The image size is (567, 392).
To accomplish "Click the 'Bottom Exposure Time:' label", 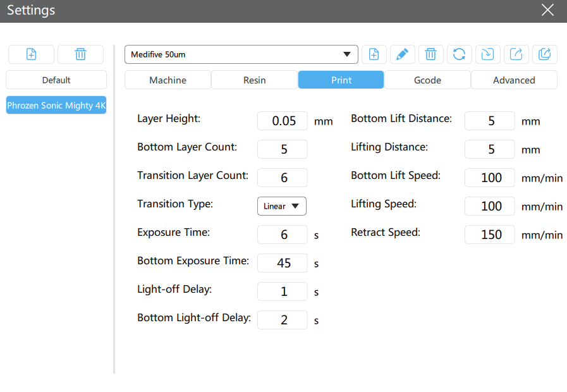I will (x=193, y=260).
